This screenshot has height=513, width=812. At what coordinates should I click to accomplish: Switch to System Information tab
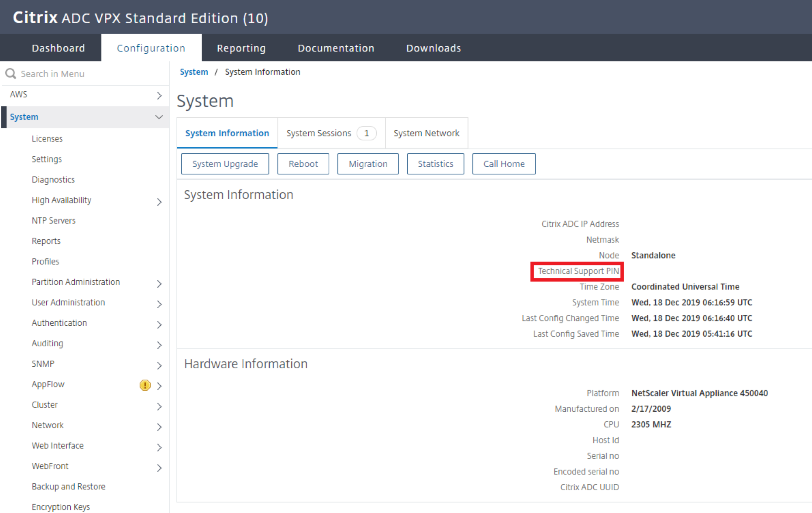[x=227, y=133]
